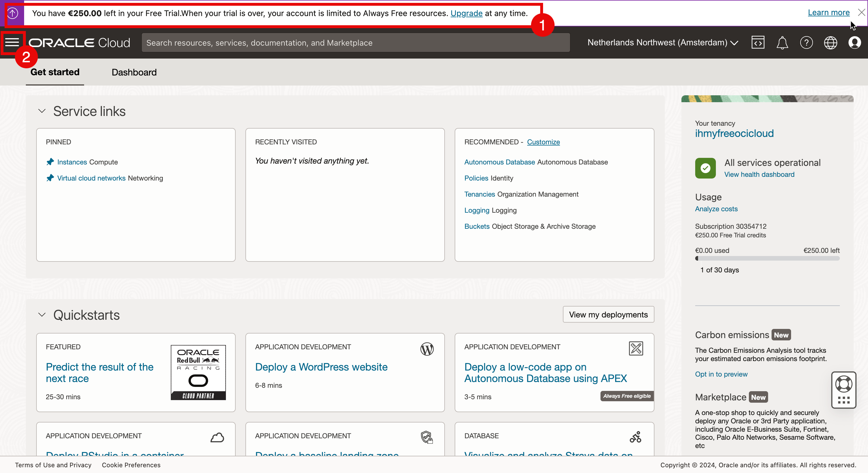Click the upgrade arrow icon in banner
This screenshot has height=473, width=868.
[x=12, y=13]
